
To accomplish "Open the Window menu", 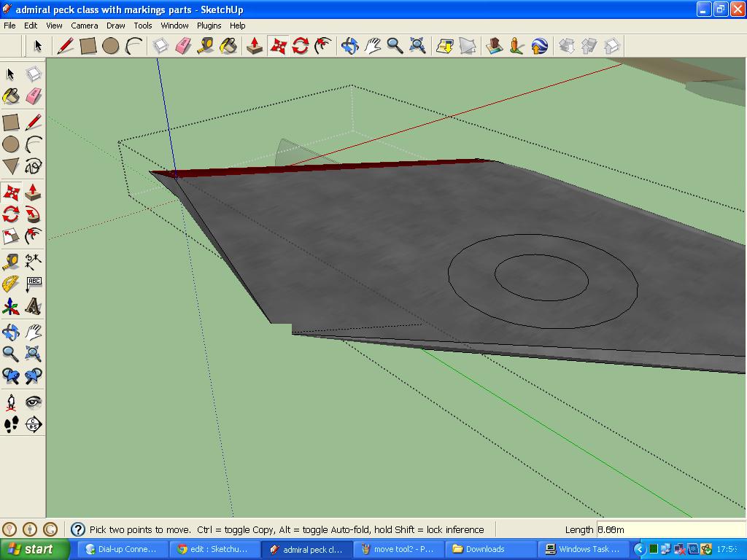I will click(174, 26).
